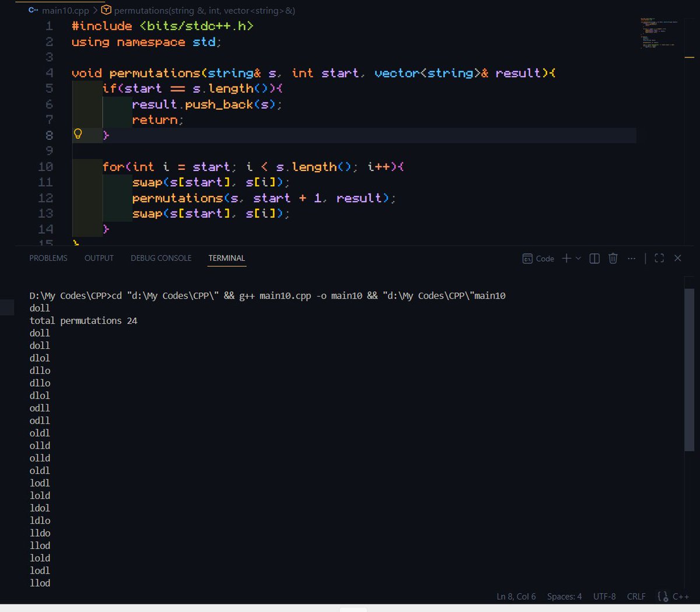Add a new terminal with plus icon
This screenshot has width=700, height=612.
point(566,258)
